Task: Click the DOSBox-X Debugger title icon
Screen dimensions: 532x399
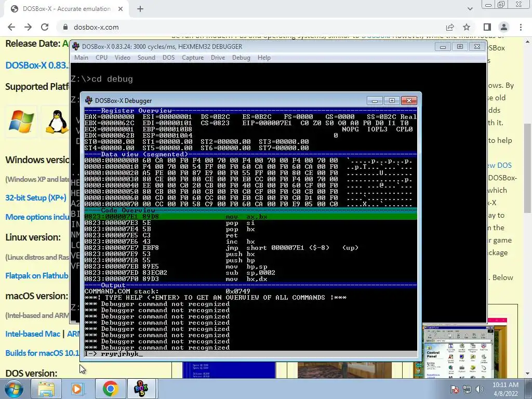Action: pos(89,100)
